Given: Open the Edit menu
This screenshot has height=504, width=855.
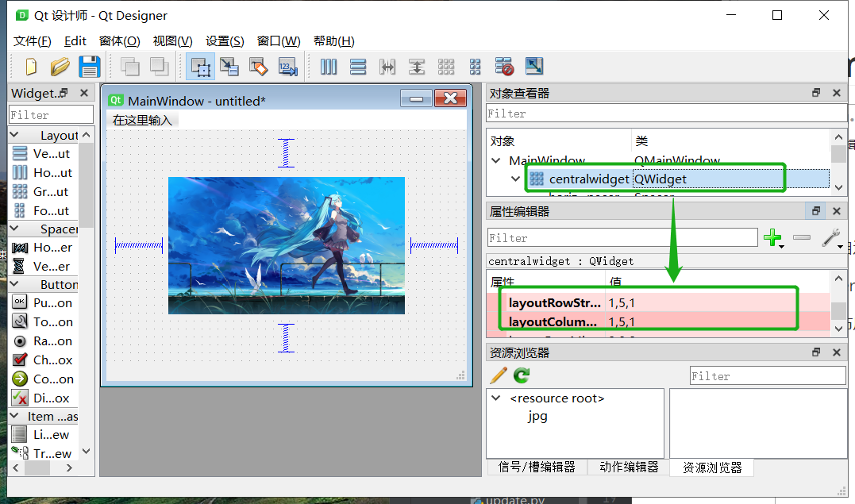Looking at the screenshot, I should point(75,41).
